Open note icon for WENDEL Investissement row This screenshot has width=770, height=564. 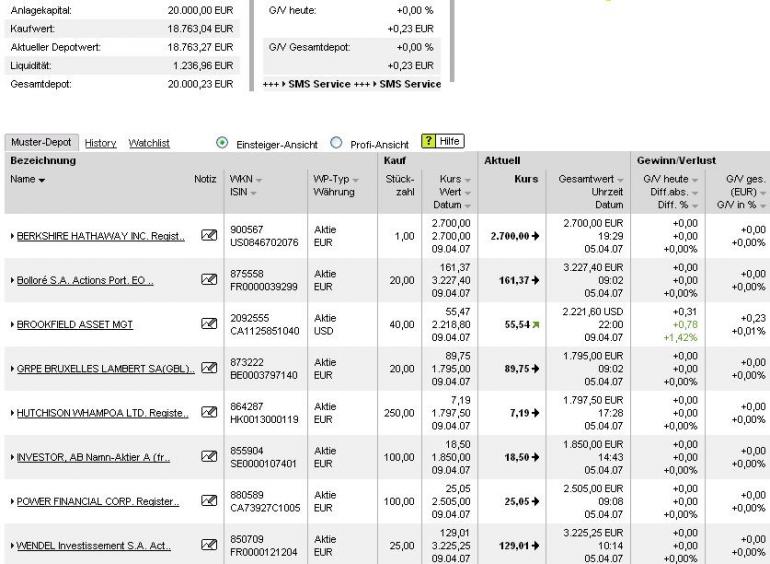pyautogui.click(x=209, y=544)
